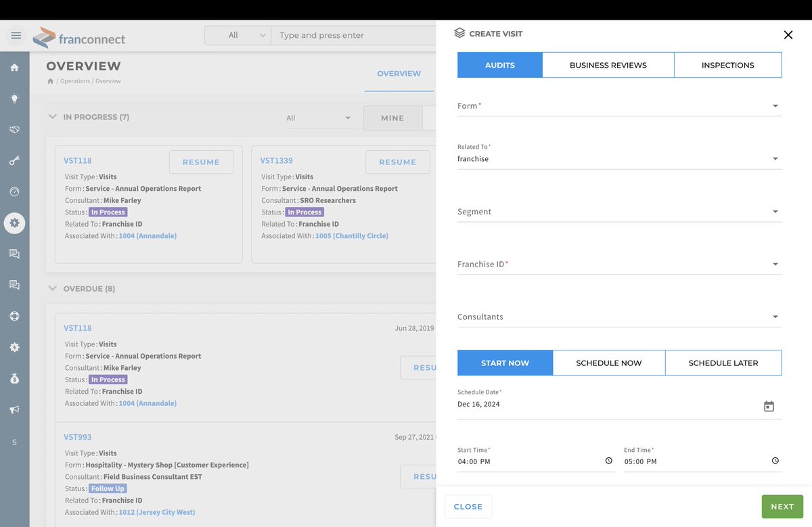Open the Segment dropdown
Image resolution: width=812 pixels, height=527 pixels.
(x=619, y=212)
